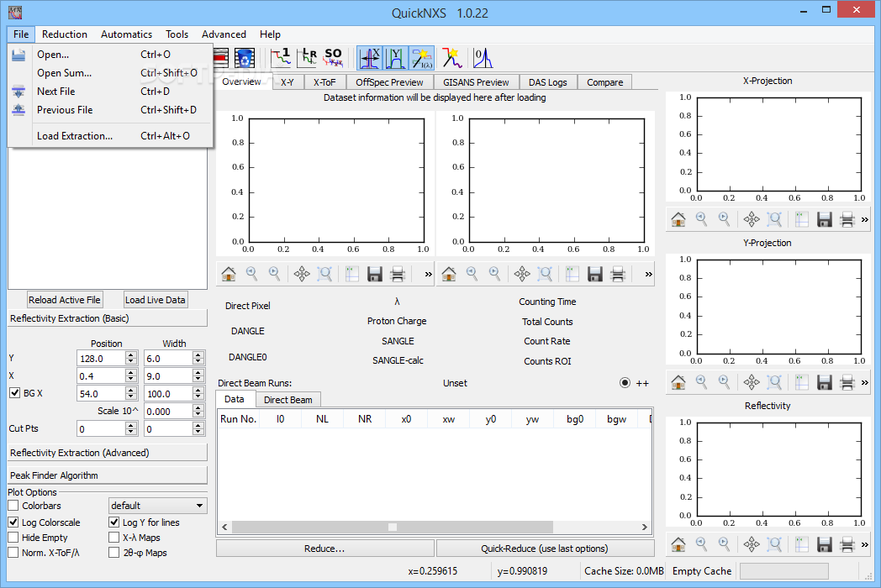Expand Reflectivity toolbar overflow chevron
The height and width of the screenshot is (588, 881).
[x=865, y=543]
